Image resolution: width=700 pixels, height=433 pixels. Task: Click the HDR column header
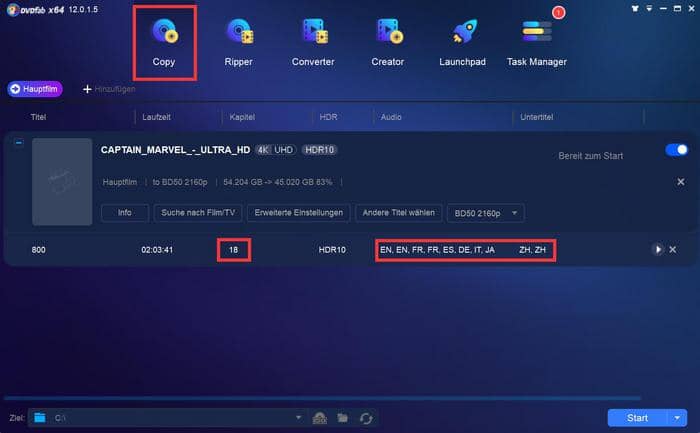click(x=328, y=117)
